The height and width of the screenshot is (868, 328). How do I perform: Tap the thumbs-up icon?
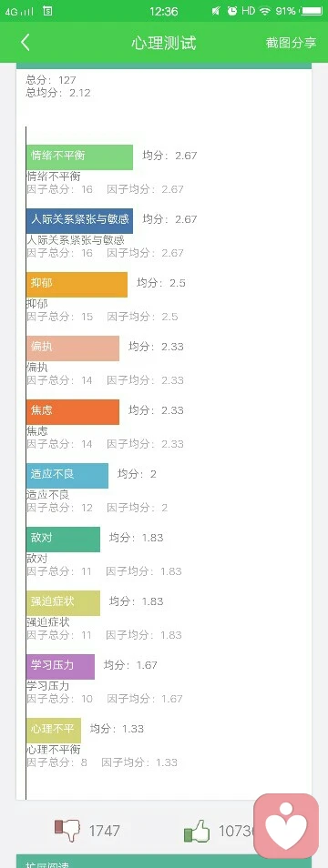click(197, 831)
